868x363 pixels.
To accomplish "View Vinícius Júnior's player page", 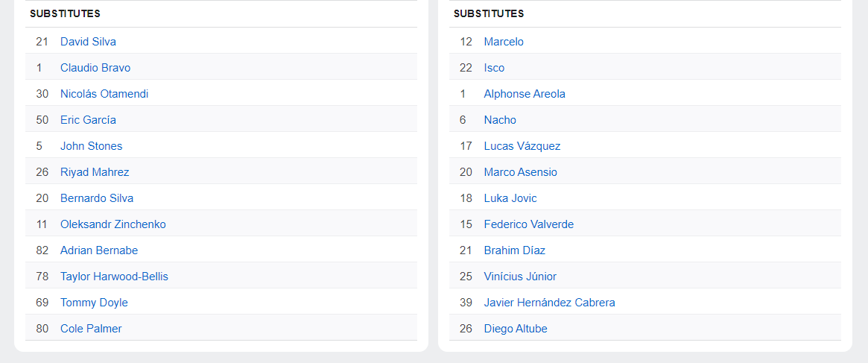I will 520,277.
